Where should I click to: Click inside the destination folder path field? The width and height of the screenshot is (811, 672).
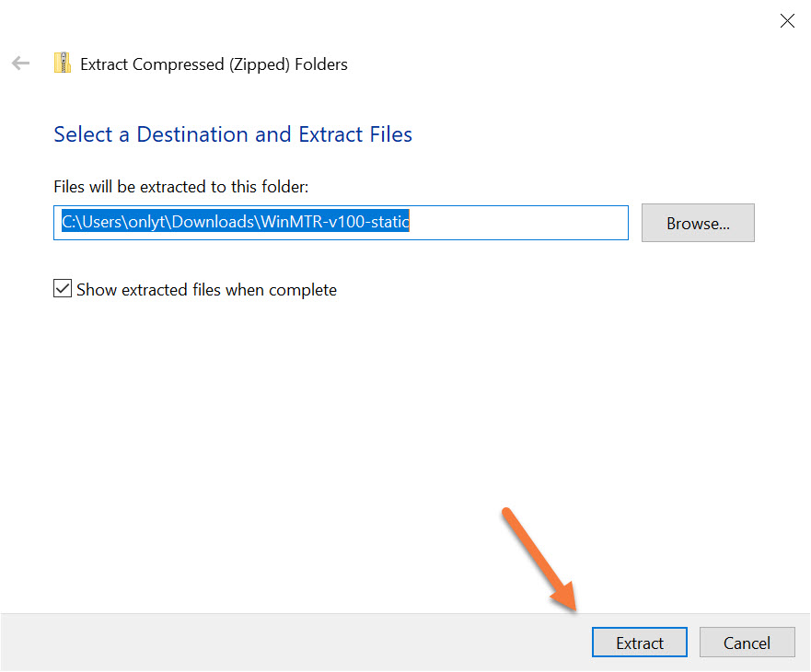(341, 223)
